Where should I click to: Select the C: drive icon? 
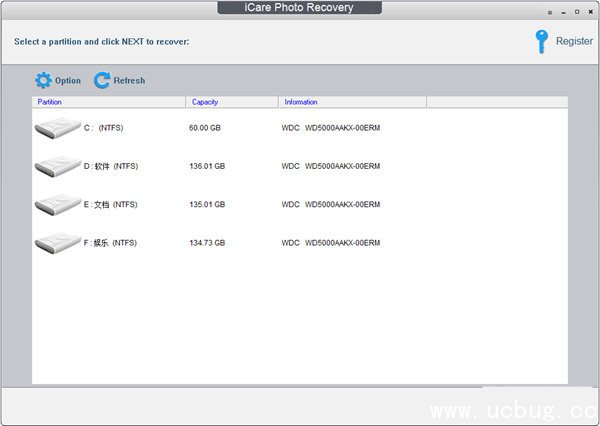coord(57,128)
